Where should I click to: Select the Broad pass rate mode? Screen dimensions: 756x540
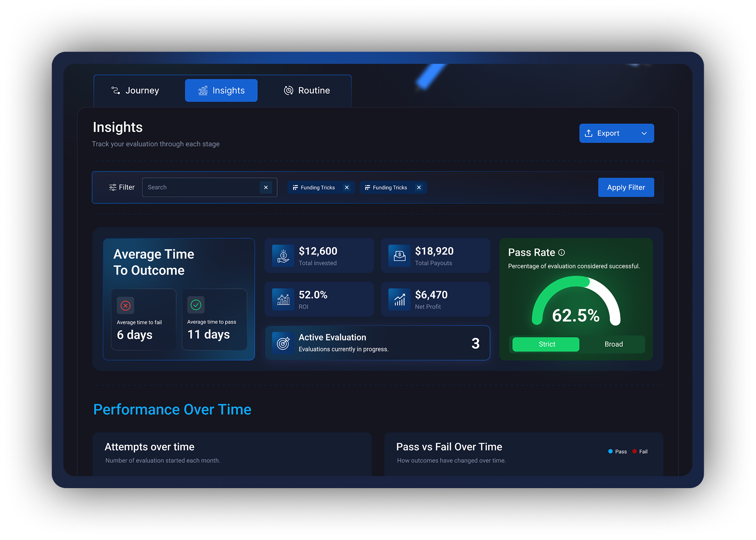(614, 344)
